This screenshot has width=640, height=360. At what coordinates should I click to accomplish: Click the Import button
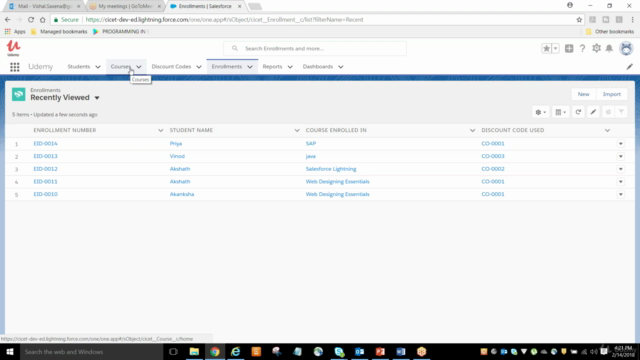611,94
